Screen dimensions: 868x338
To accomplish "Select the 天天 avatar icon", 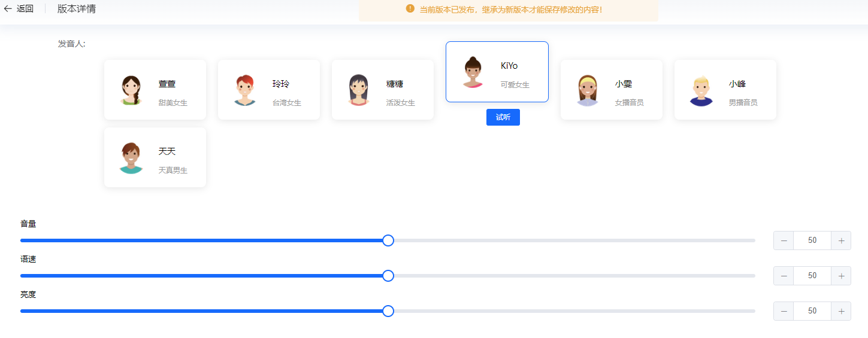I will pyautogui.click(x=131, y=158).
